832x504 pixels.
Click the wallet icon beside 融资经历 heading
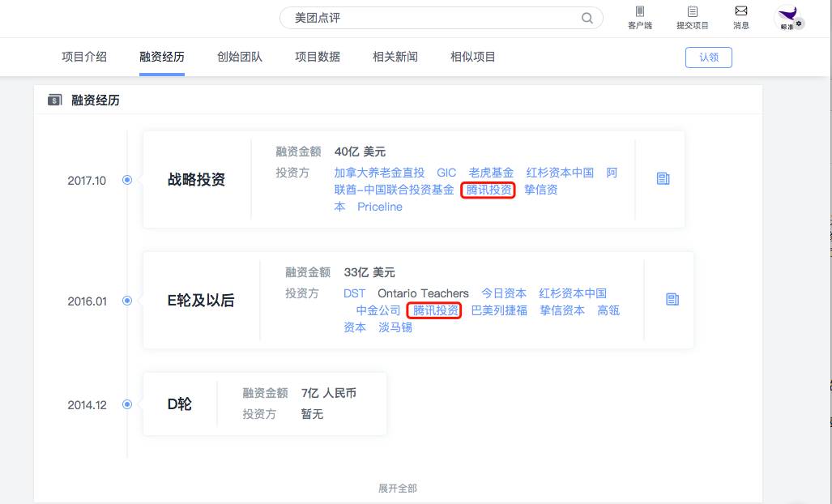(54, 100)
